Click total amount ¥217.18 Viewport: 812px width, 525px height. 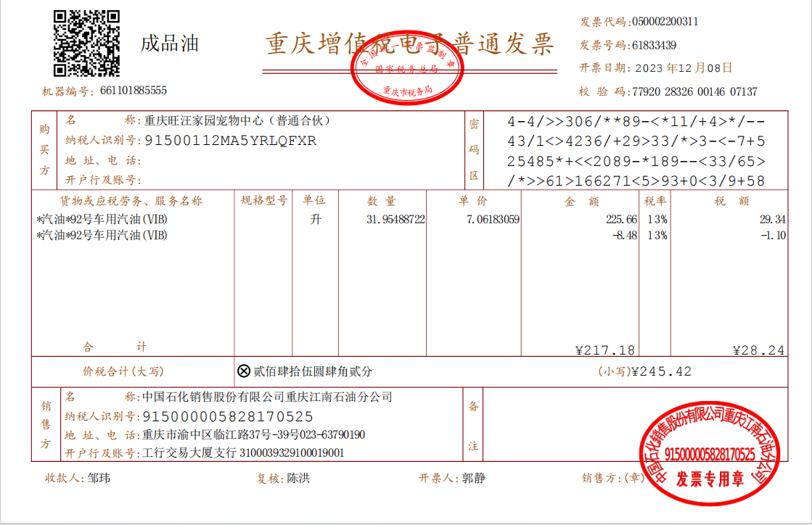(605, 350)
